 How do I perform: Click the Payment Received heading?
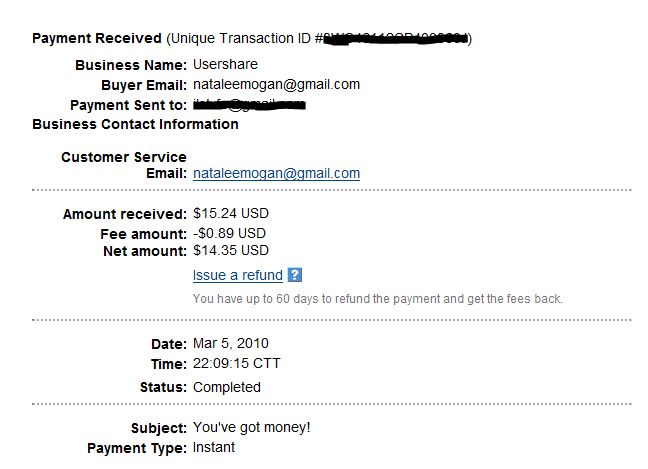(x=96, y=38)
